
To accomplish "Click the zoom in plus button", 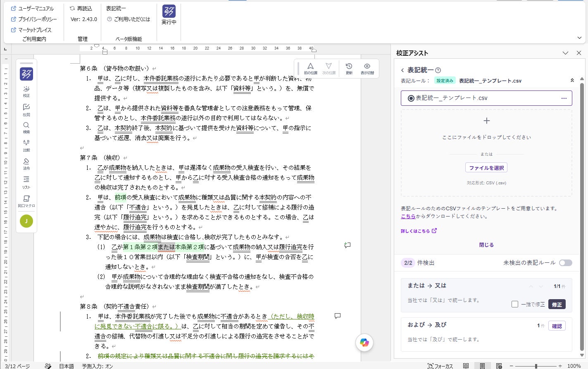I will click(x=560, y=366).
